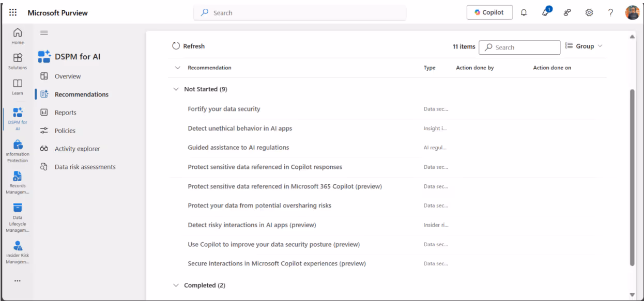Image resolution: width=644 pixels, height=301 pixels.
Task: Open Data risk assessments page
Action: click(x=85, y=167)
